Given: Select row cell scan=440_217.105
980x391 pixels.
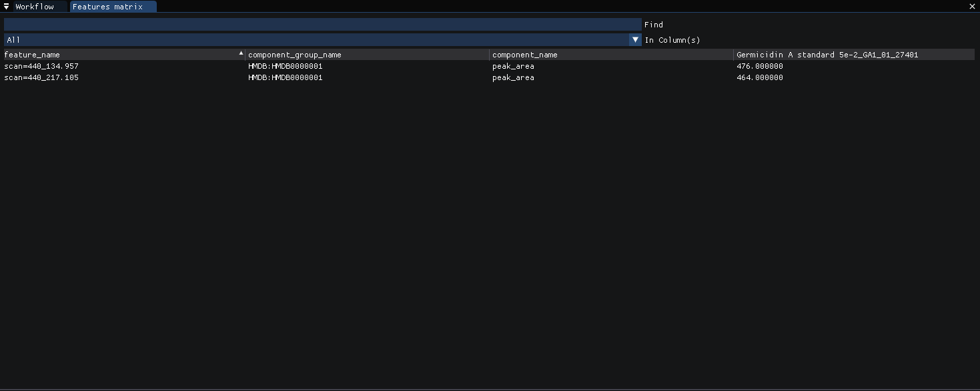Looking at the screenshot, I should [x=41, y=77].
